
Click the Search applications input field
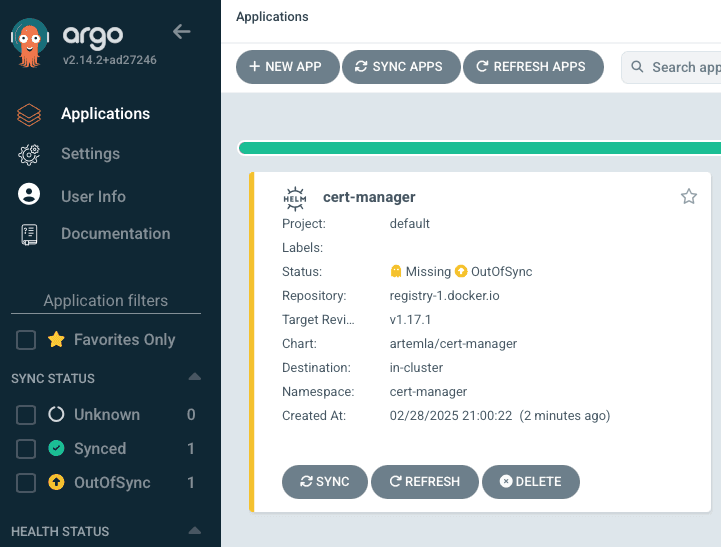[671, 67]
